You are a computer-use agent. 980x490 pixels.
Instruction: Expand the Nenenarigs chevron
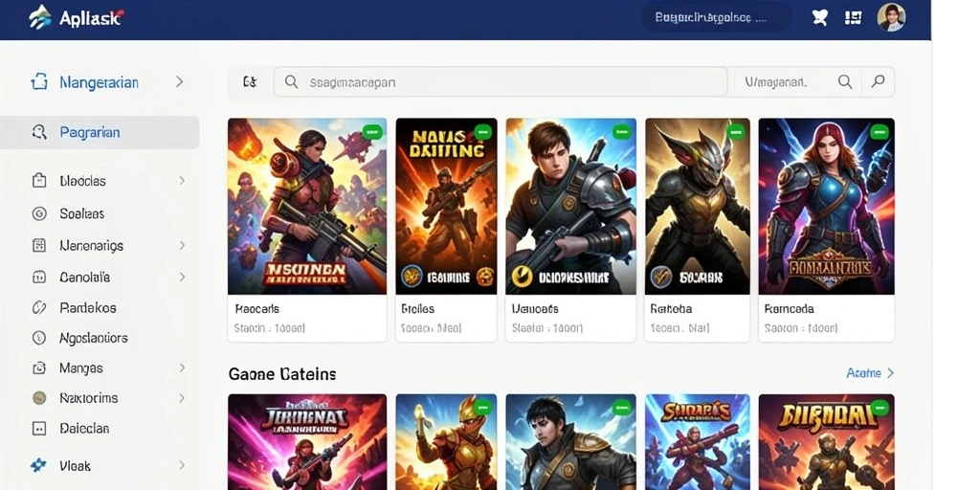182,246
